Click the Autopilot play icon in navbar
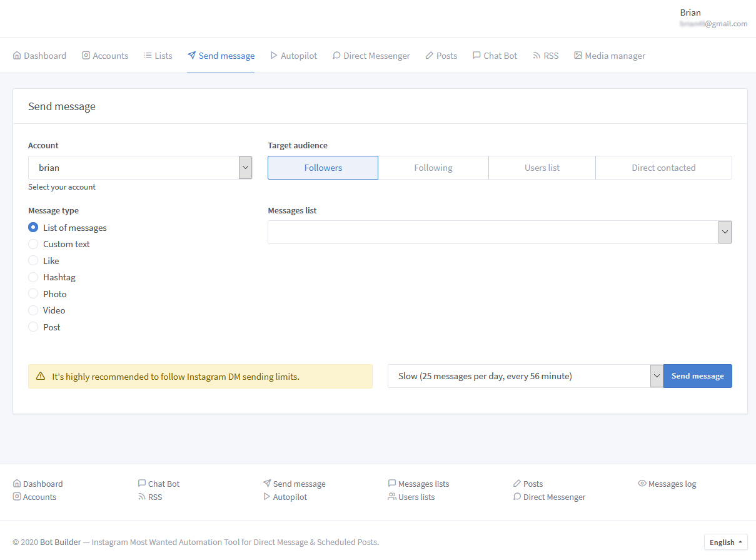This screenshot has width=756, height=560. pos(274,56)
